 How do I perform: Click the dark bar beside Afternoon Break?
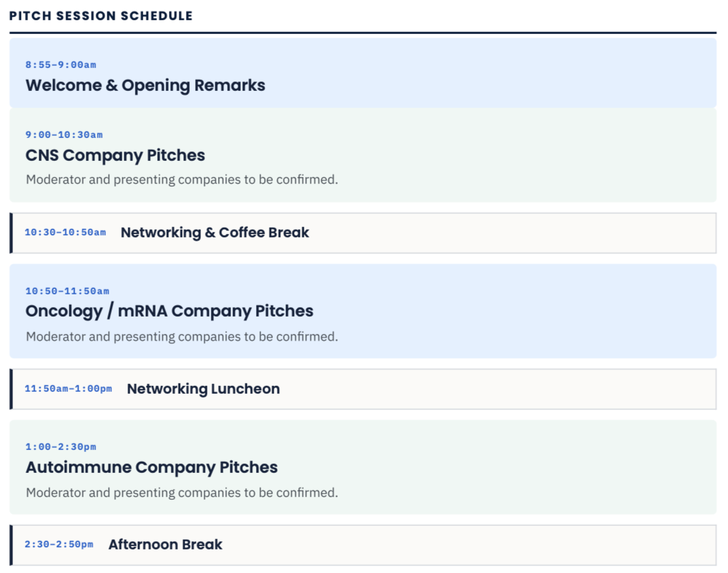(x=11, y=545)
